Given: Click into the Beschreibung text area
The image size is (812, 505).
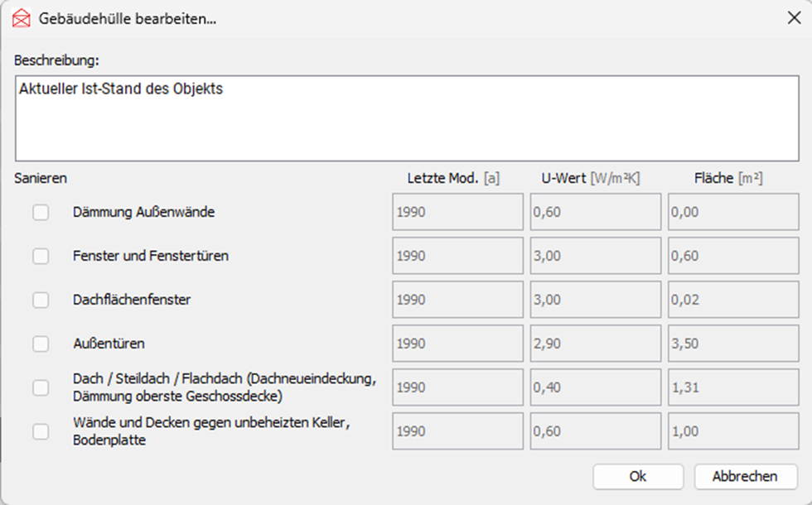Looking at the screenshot, I should click(405, 118).
